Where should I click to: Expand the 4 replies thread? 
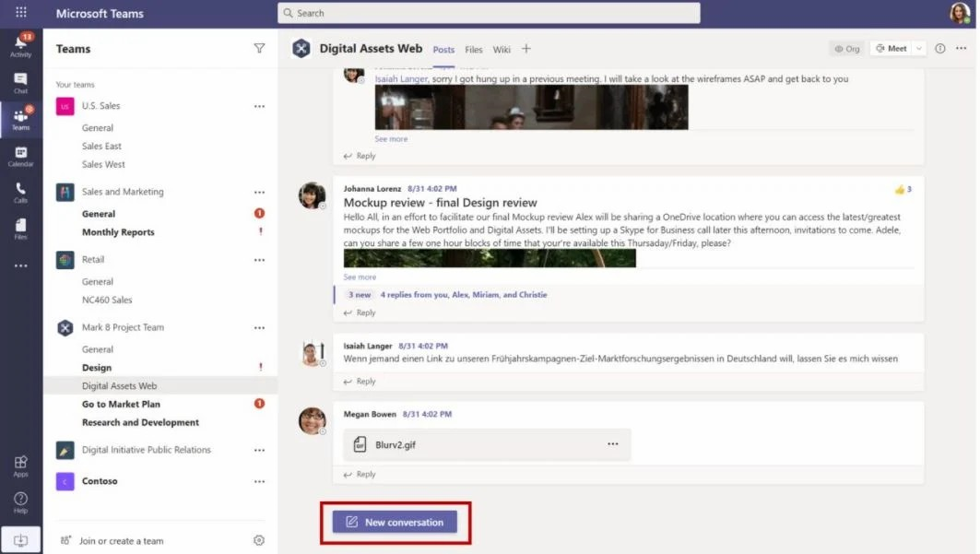(x=463, y=295)
